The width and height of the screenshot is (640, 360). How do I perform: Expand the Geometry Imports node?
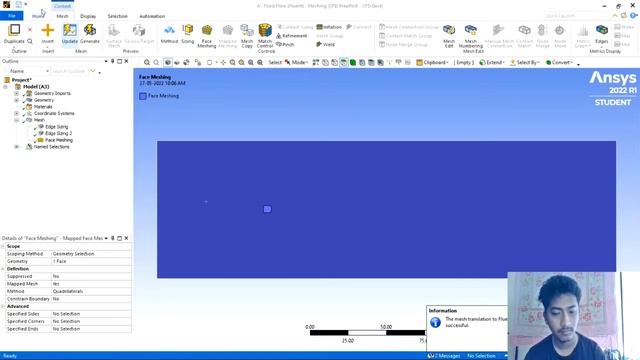(17, 93)
